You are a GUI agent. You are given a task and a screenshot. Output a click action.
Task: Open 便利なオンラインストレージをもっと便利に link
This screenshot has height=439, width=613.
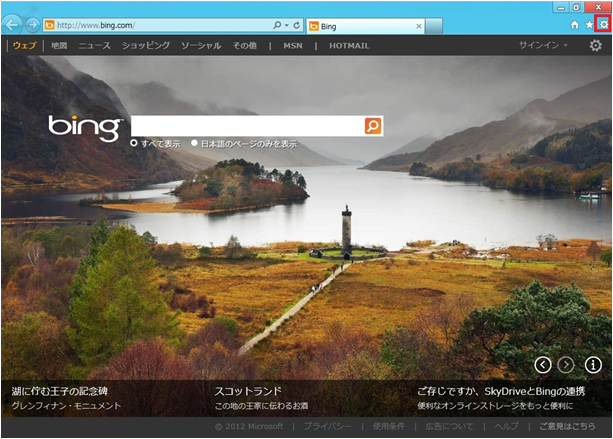(x=495, y=406)
